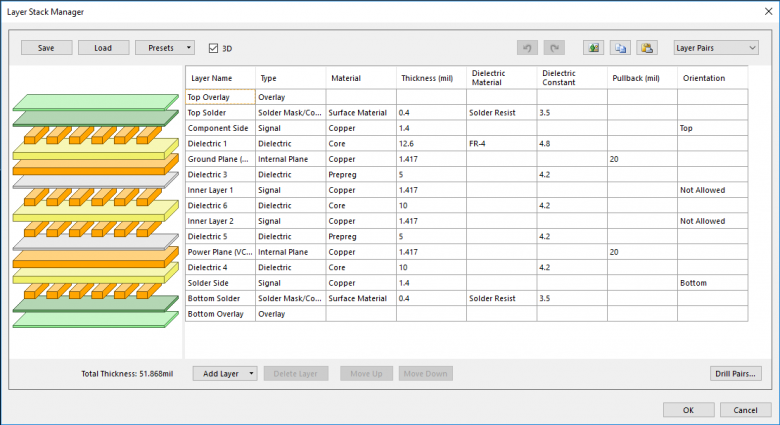The width and height of the screenshot is (780, 425).
Task: Close the Layer Stack Manager window
Action: click(769, 11)
